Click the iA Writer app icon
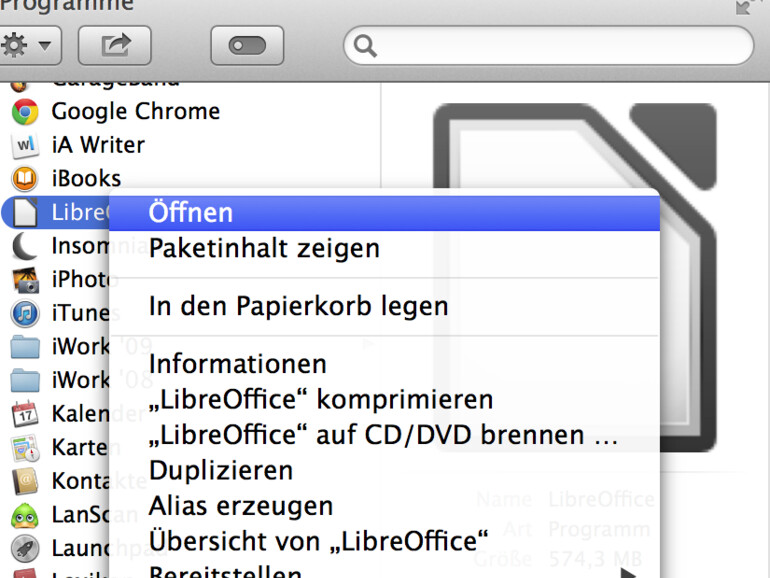Screen dimensions: 770x578 [x=25, y=145]
